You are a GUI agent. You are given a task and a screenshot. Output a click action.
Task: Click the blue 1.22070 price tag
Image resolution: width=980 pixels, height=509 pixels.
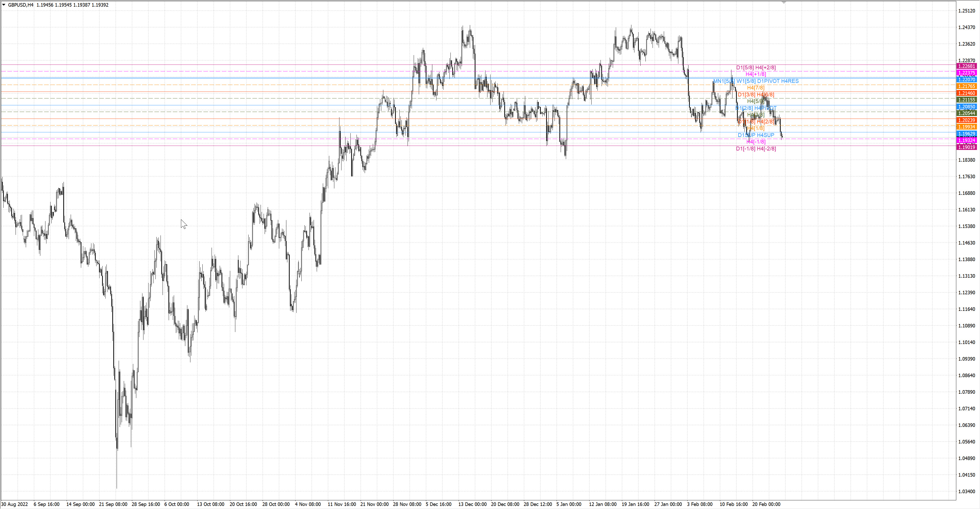(967, 80)
